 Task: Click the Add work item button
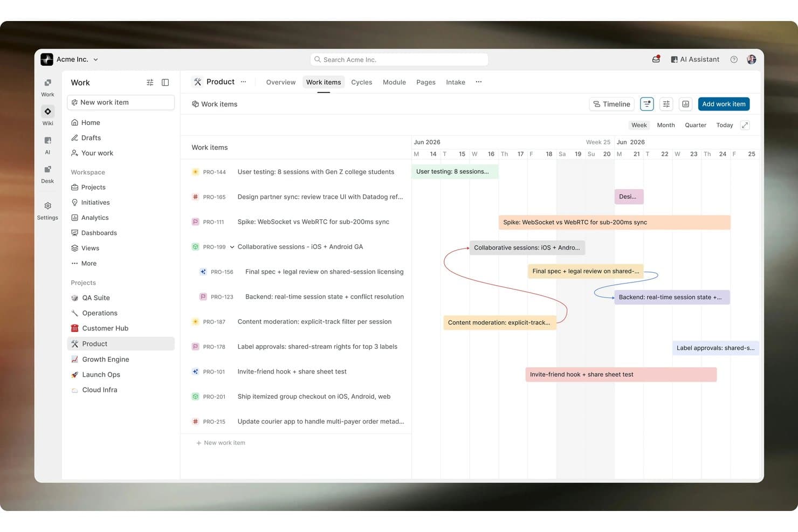coord(724,104)
